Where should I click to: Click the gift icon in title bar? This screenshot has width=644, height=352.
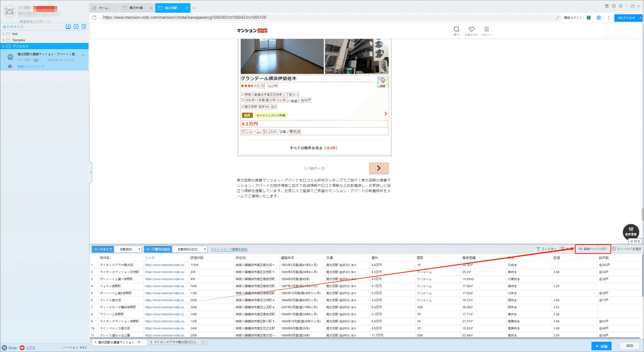coord(606,5)
